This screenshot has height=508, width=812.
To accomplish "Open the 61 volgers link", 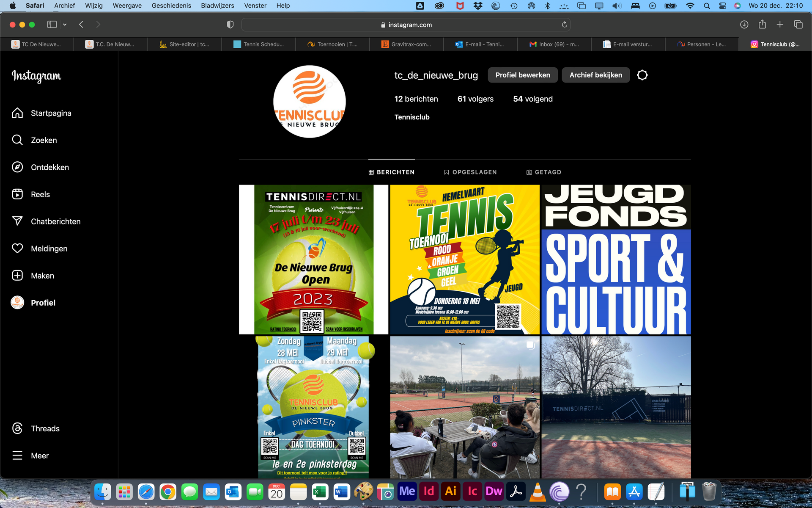I will (x=475, y=99).
